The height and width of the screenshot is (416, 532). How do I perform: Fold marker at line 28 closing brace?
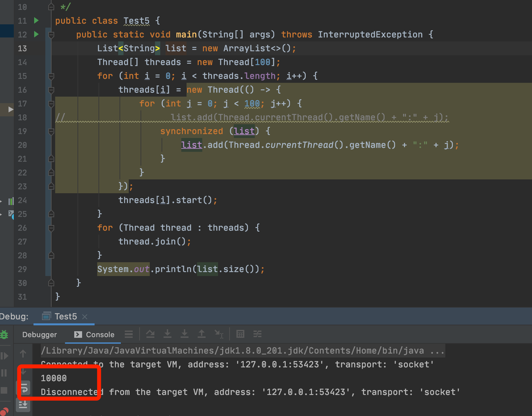pos(51,255)
